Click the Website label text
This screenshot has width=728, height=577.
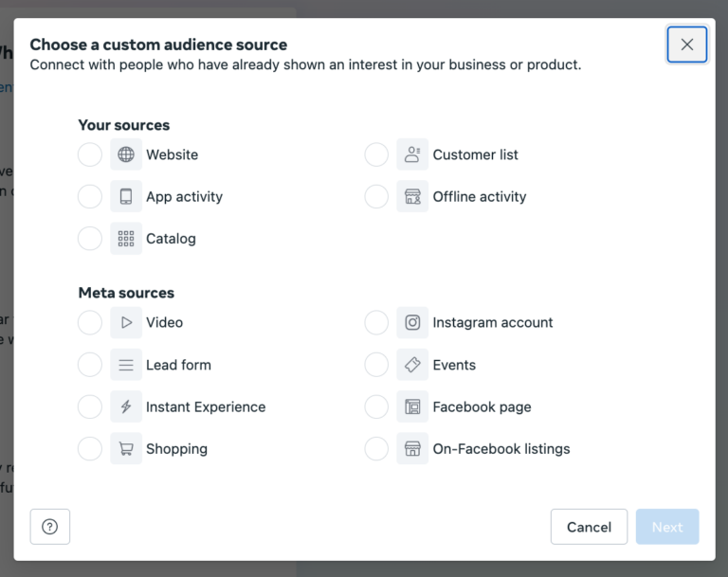tap(173, 154)
